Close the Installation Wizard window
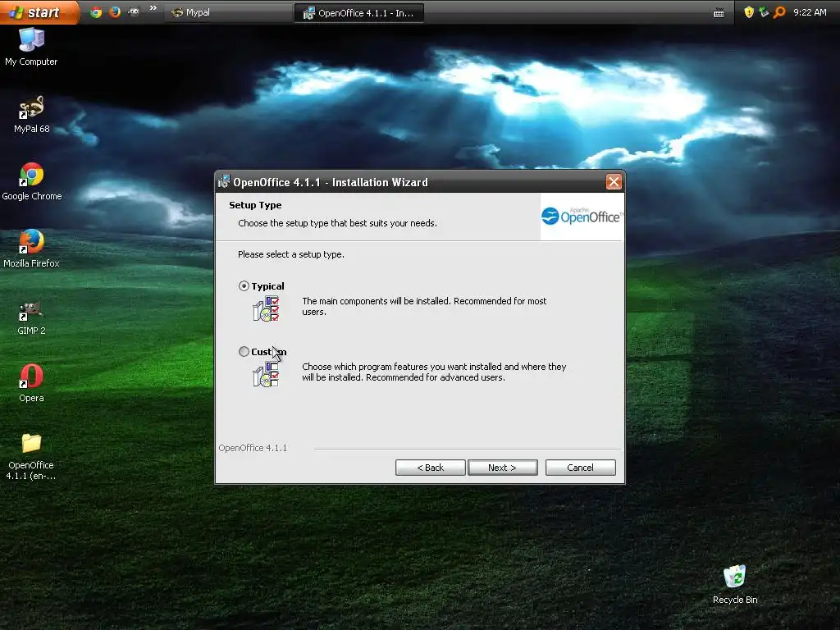Image resolution: width=840 pixels, height=630 pixels. [x=614, y=182]
